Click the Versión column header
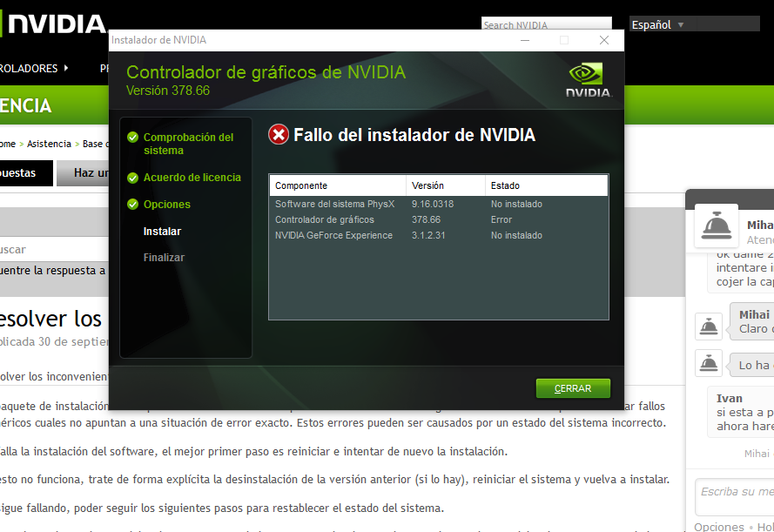Image resolution: width=774 pixels, height=532 pixels. pyautogui.click(x=446, y=185)
